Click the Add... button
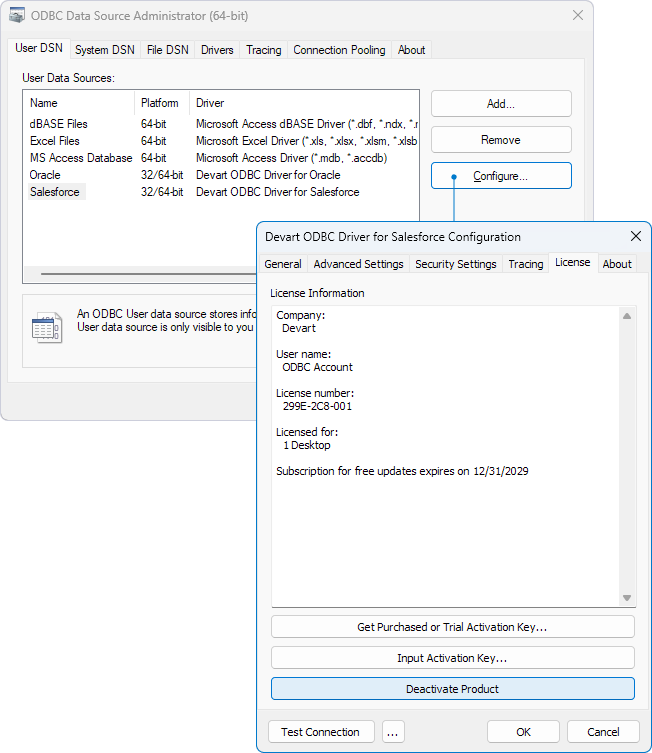 [501, 104]
